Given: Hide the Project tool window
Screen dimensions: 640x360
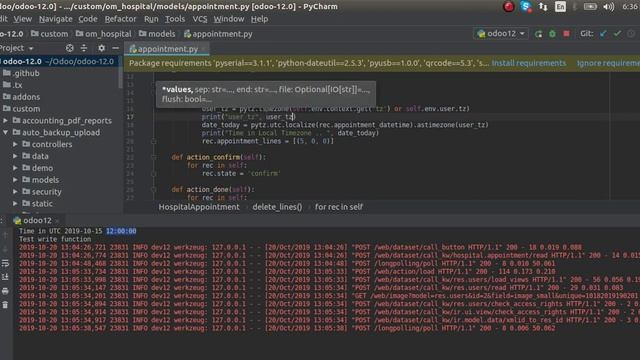Looking at the screenshot, I should click(x=116, y=48).
